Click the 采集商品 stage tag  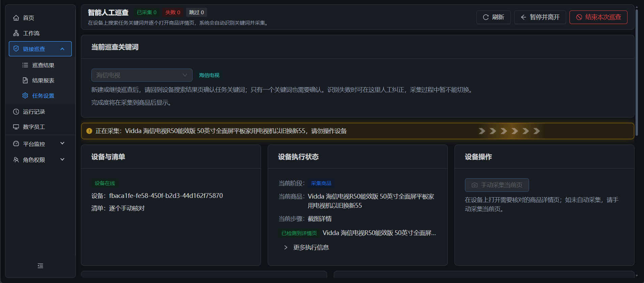pos(321,183)
